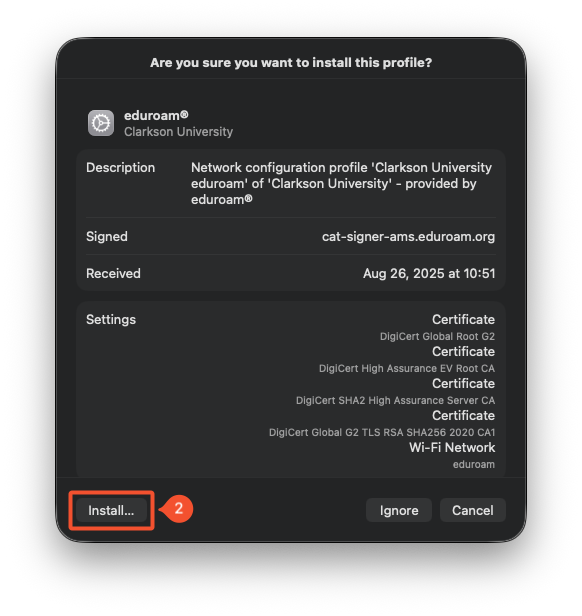Click the Ignore button
Screen dimensions: 582x616
pyautogui.click(x=399, y=510)
